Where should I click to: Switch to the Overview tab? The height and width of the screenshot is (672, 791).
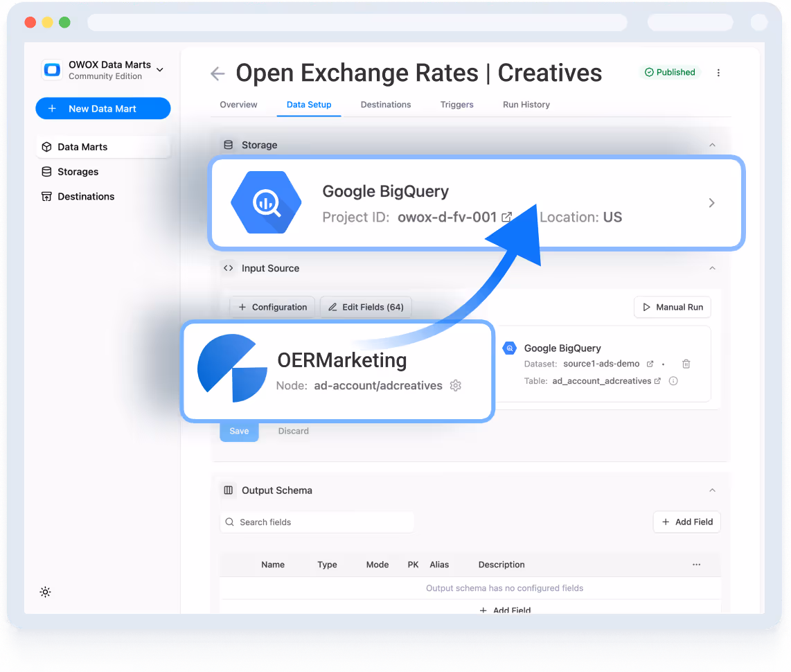[x=238, y=105]
